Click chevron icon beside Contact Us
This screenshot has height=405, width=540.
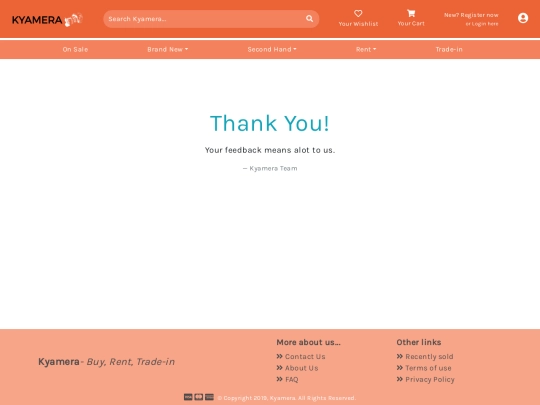[279, 356]
